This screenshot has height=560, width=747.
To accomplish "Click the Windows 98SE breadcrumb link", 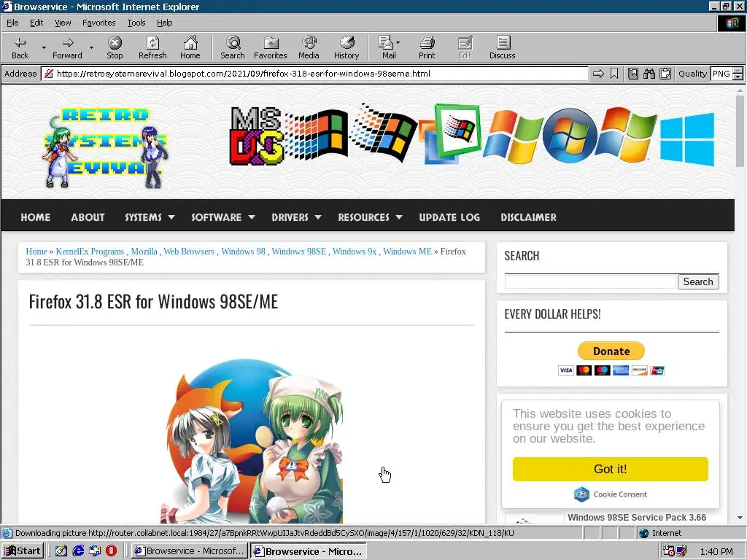I will (x=298, y=252).
